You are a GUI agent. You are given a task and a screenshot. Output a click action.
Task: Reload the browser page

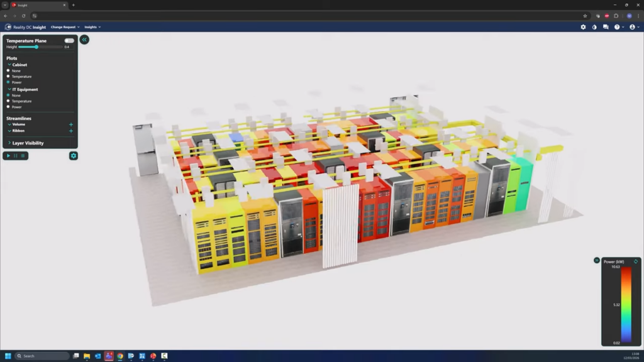(x=24, y=16)
